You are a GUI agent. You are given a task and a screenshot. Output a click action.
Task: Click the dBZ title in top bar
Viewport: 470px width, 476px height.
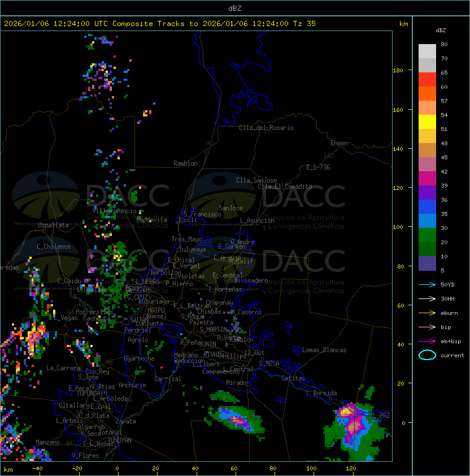235,8
